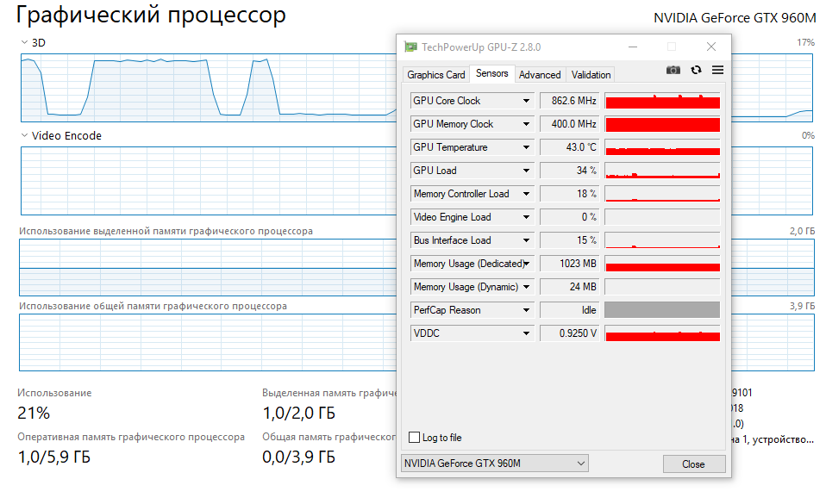This screenshot has width=826, height=504.
Task: Click the 15 % Bus Interface Load value
Action: [x=569, y=240]
